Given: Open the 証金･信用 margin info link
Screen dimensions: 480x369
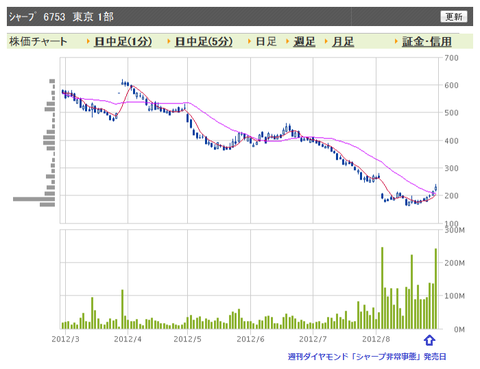Looking at the screenshot, I should tap(427, 42).
